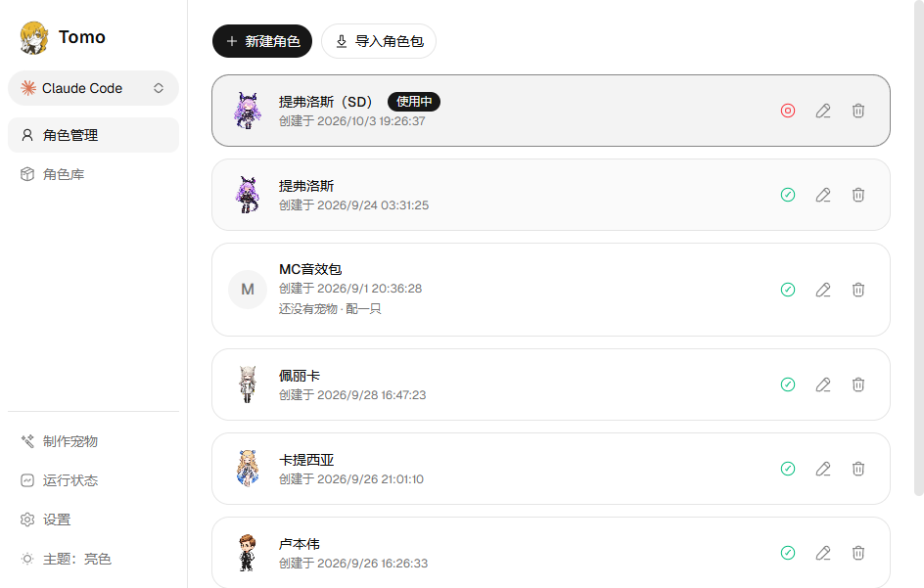924x588 pixels.
Task: Open the Claude Code selector dropdown
Action: point(93,88)
